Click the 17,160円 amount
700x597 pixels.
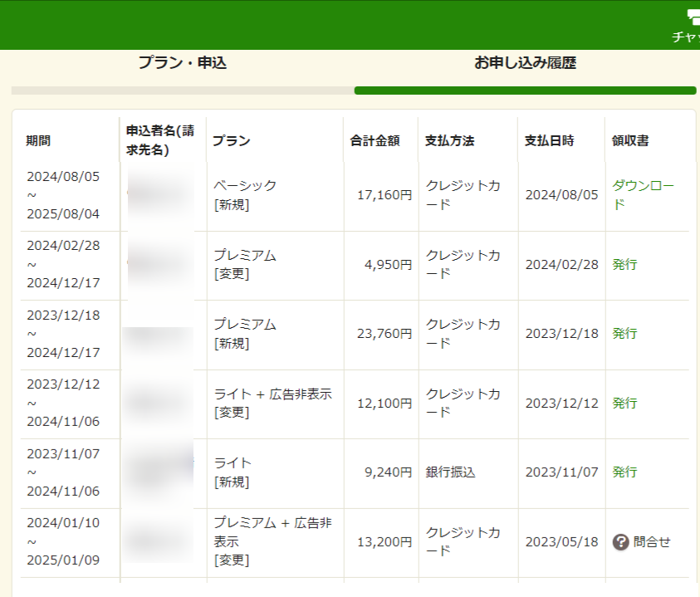[384, 195]
